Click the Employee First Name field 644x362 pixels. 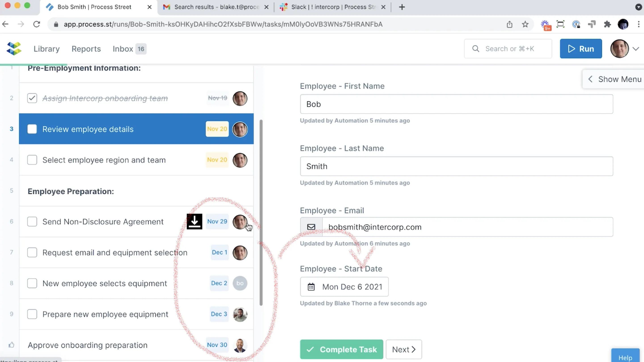click(x=456, y=104)
